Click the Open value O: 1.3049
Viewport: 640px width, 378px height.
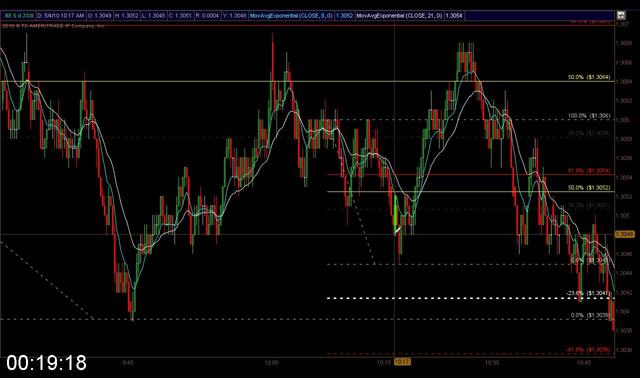pyautogui.click(x=100, y=16)
